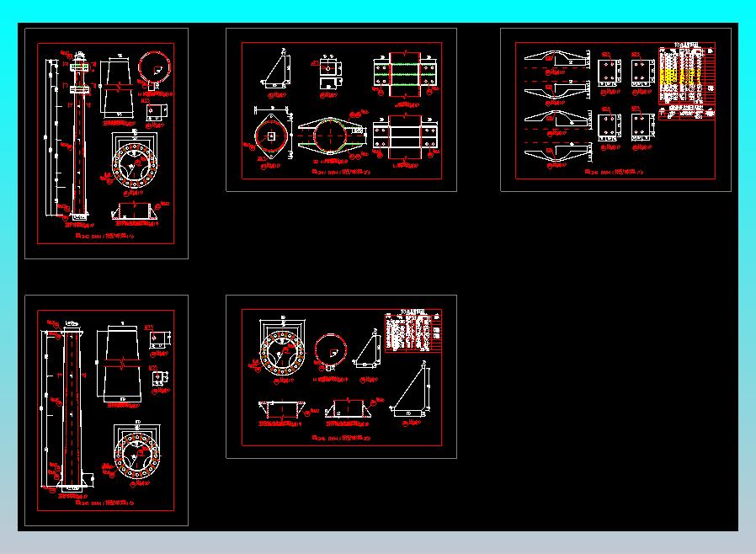Select the bottom-left portrait sheet with pole elevation

coord(106,410)
